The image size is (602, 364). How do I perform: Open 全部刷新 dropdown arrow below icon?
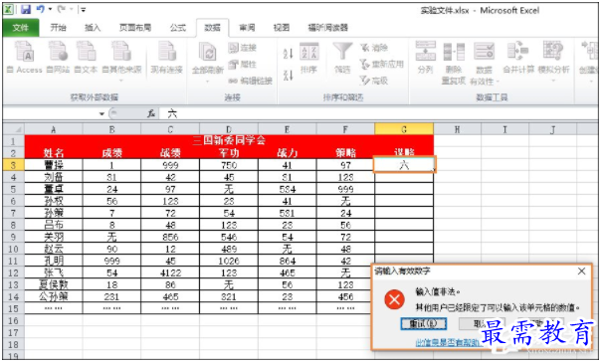(x=208, y=82)
